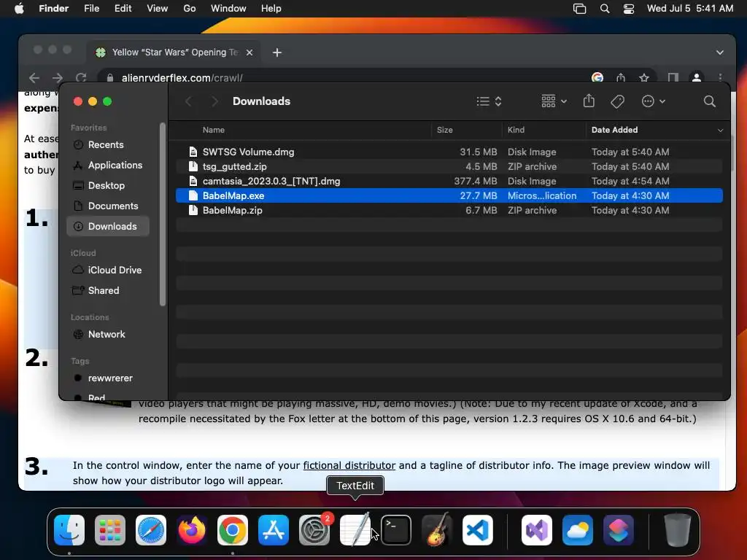This screenshot has width=747, height=560.
Task: Open the Window menu
Action: (228, 9)
